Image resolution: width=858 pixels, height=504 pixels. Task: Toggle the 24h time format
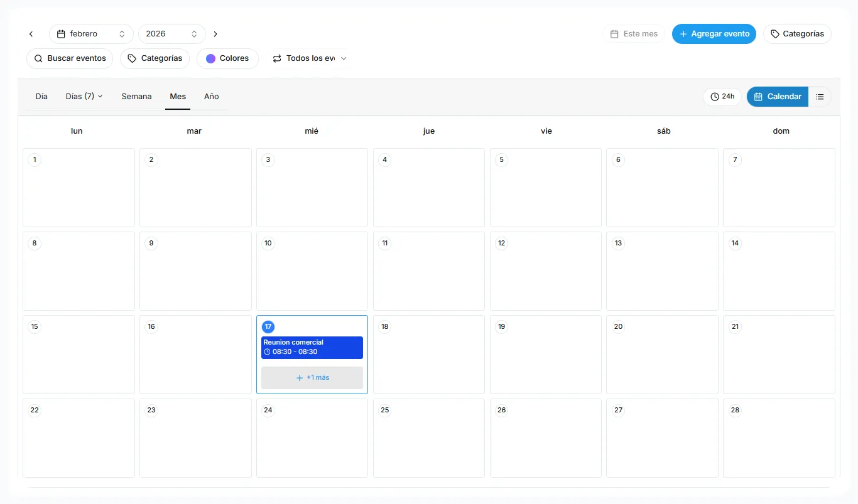(x=722, y=97)
